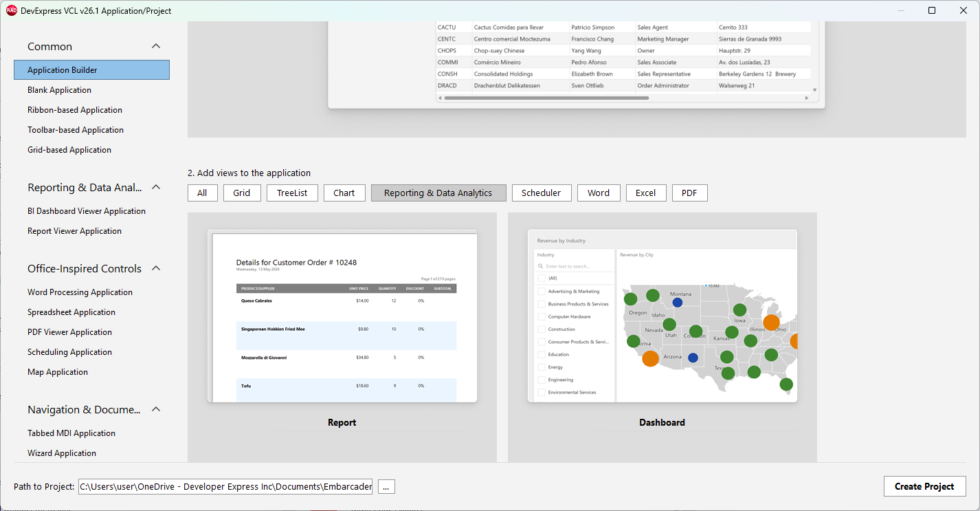Click the Common section header

coord(49,47)
